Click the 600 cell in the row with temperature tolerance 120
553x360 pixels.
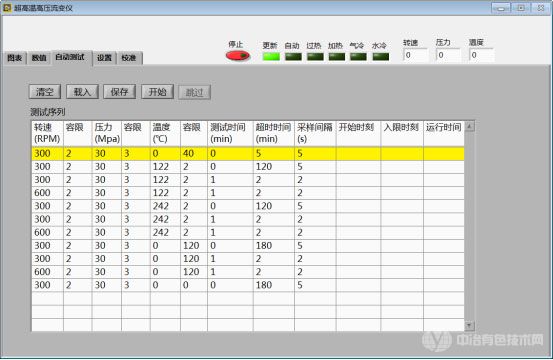click(47, 272)
